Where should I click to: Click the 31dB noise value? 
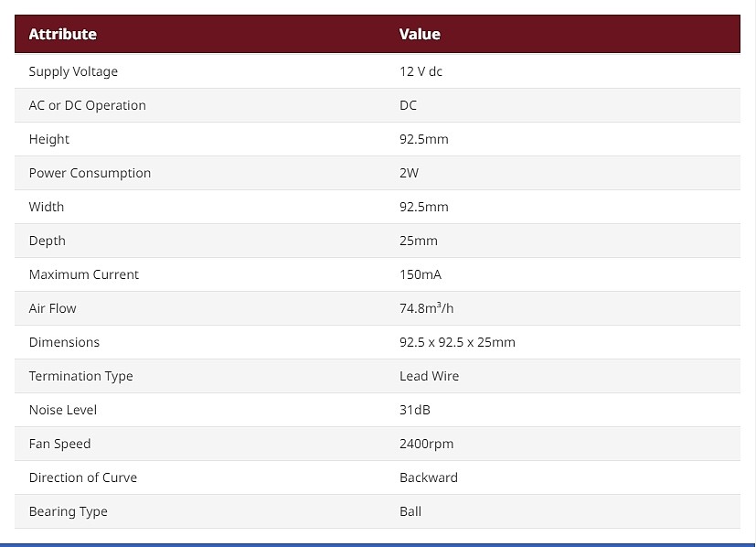(415, 410)
